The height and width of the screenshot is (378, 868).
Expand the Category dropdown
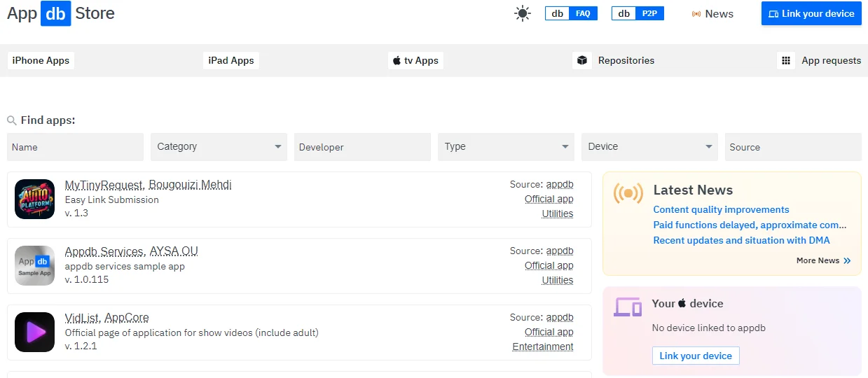click(x=219, y=147)
